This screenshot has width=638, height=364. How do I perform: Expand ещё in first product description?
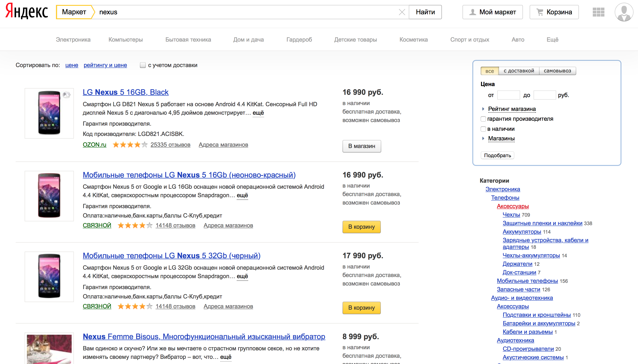tap(258, 113)
